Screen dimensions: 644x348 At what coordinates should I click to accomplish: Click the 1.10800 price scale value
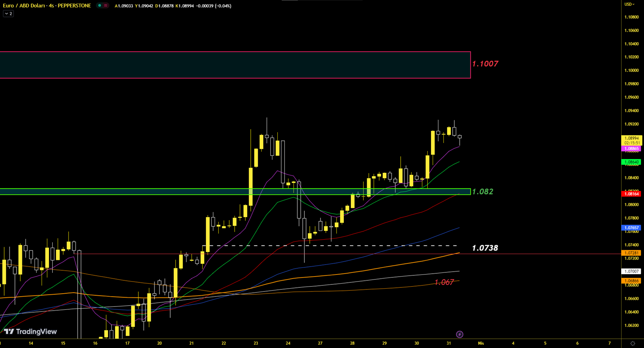coord(632,17)
